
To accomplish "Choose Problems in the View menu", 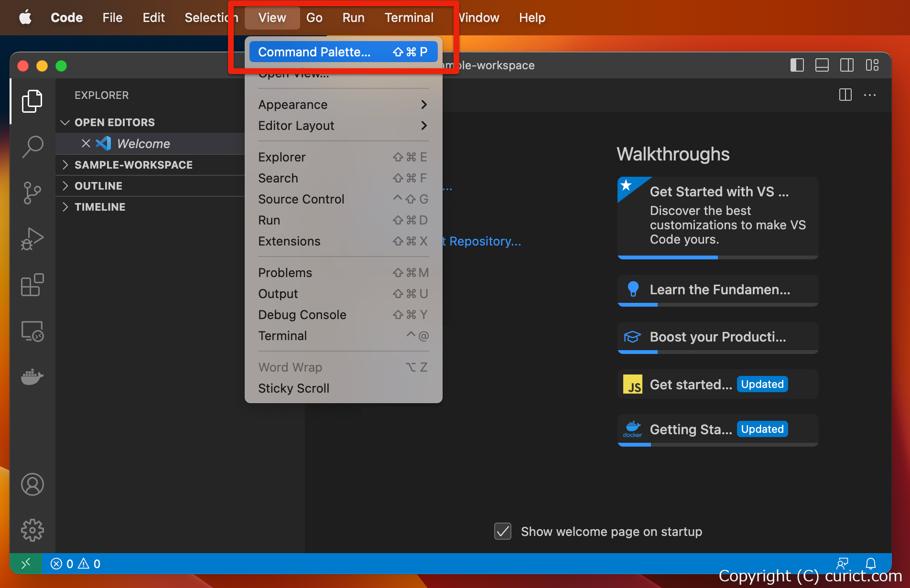I will (x=343, y=273).
